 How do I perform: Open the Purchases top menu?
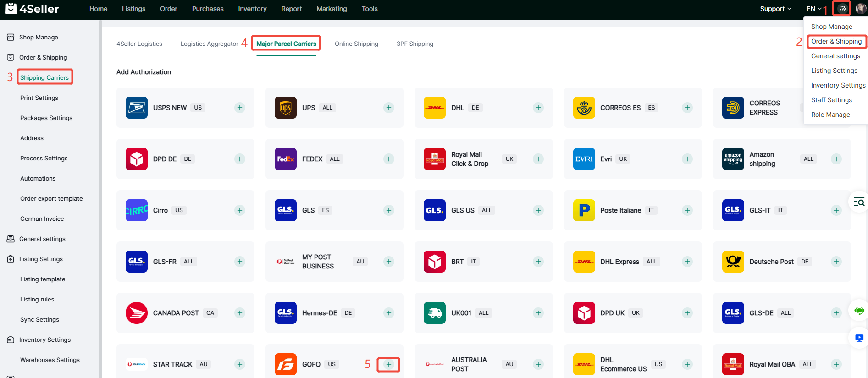208,9
